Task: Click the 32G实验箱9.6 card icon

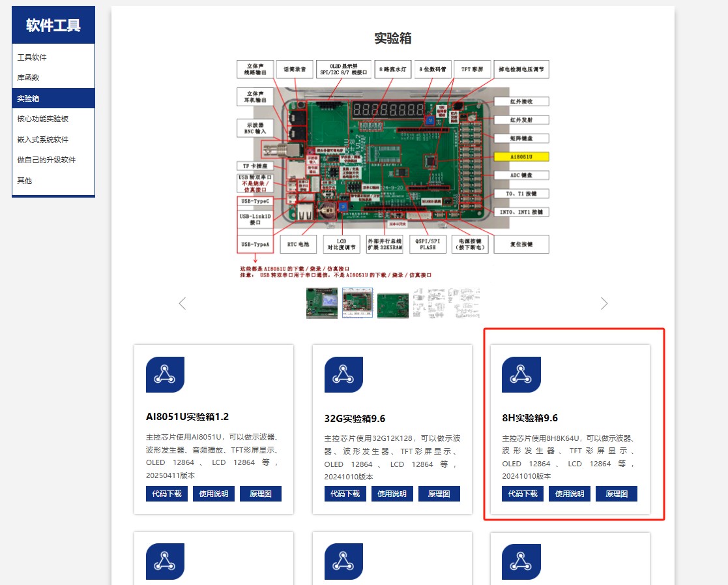Action: coord(343,374)
